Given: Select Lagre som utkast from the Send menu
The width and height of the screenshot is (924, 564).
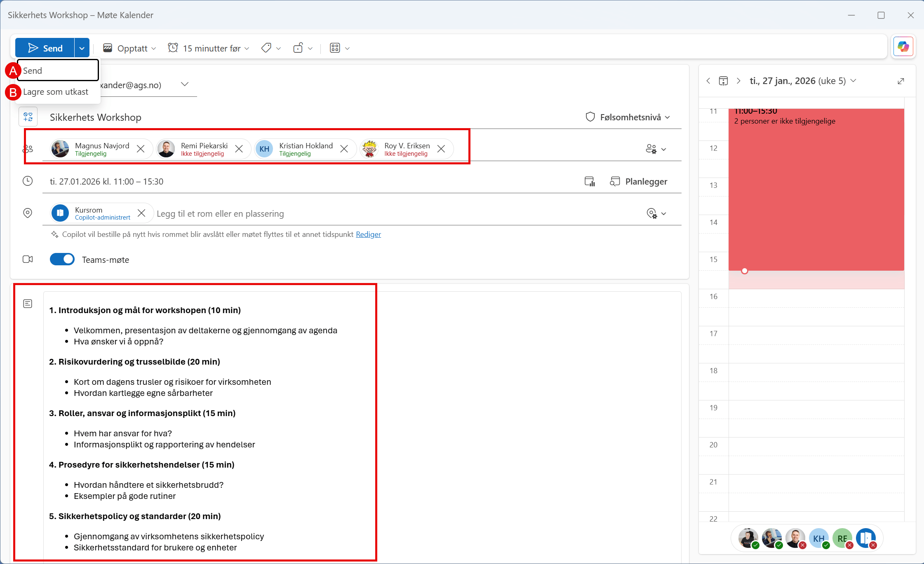Looking at the screenshot, I should [x=56, y=91].
